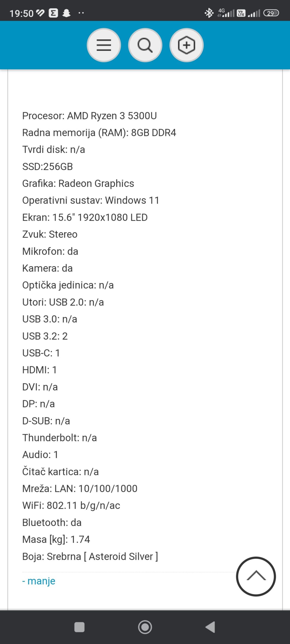Tap the Snapchat ghost notification icon
Screen dimensions: 290x644
coord(66,13)
